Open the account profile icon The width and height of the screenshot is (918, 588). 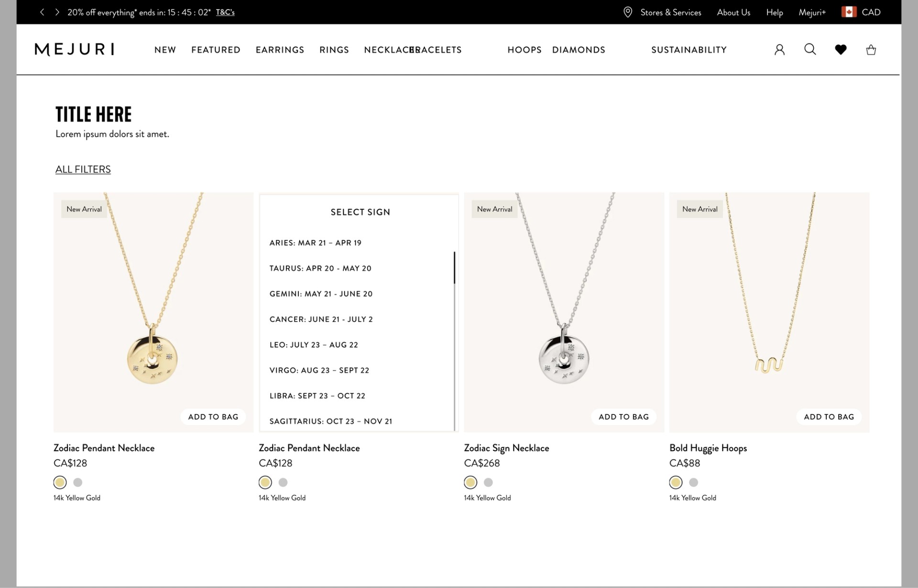779,50
